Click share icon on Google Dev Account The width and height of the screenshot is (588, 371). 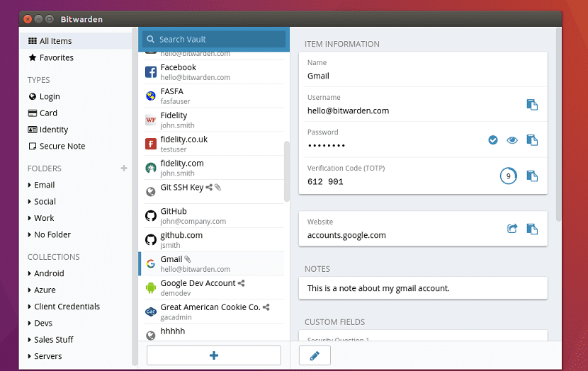click(x=241, y=283)
